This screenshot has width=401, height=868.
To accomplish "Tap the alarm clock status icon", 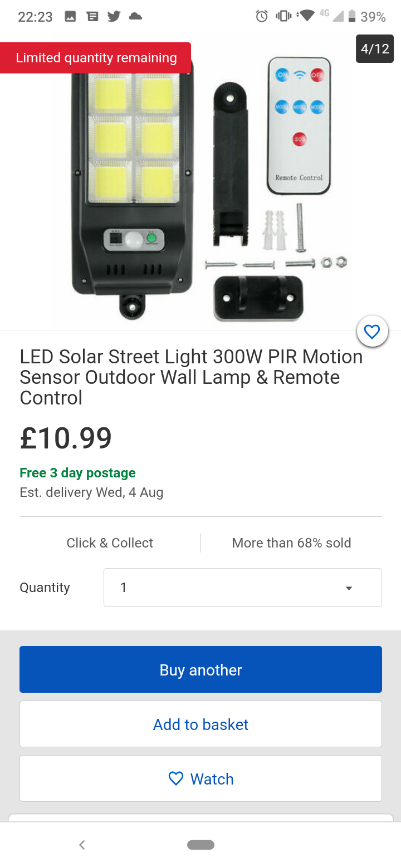I will pyautogui.click(x=262, y=17).
